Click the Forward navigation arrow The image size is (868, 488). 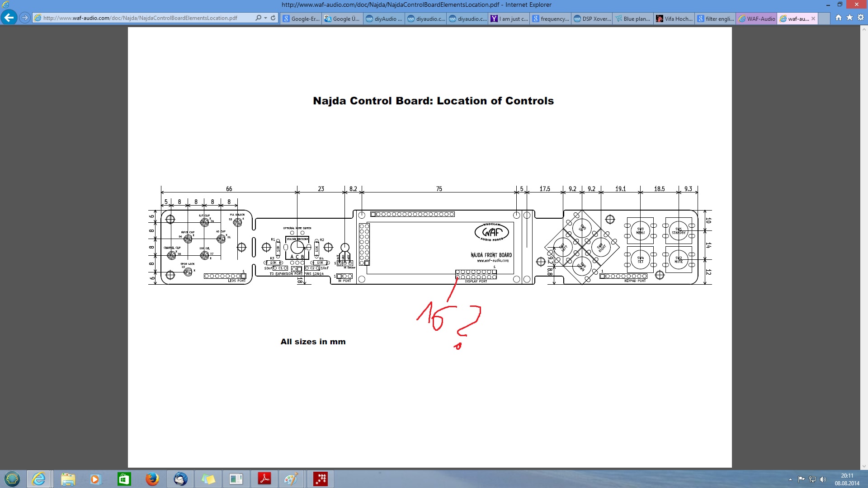(x=25, y=18)
